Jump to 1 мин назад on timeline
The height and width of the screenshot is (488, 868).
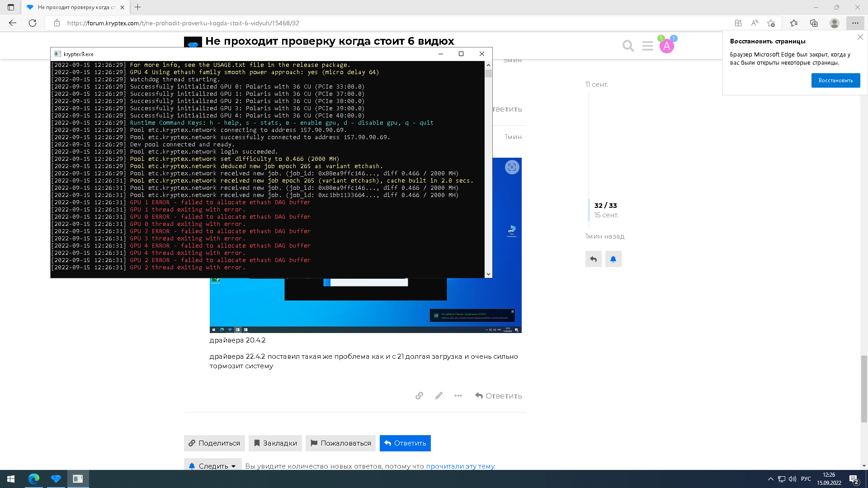[604, 236]
